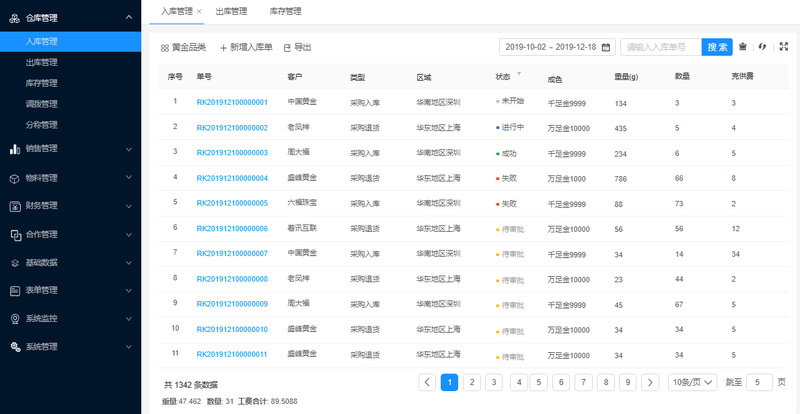
Task: Go to page 2 in pagination
Action: pyautogui.click(x=472, y=382)
